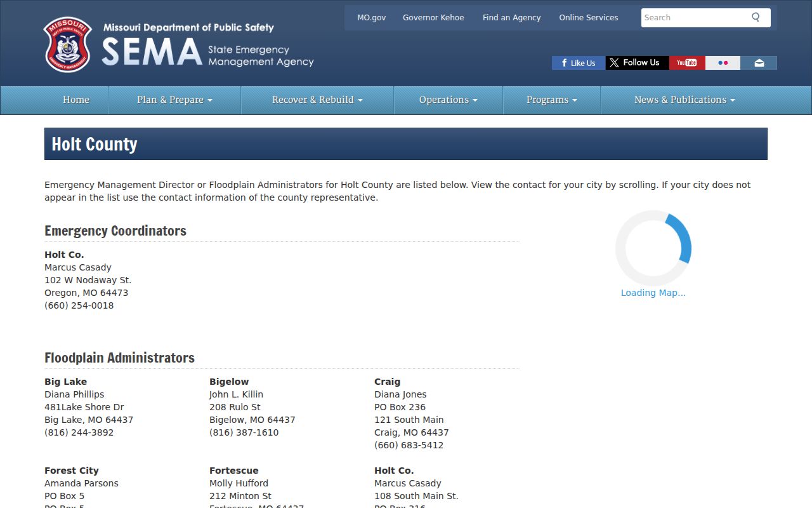The image size is (812, 508).
Task: Go to the Home menu item
Action: pos(76,100)
